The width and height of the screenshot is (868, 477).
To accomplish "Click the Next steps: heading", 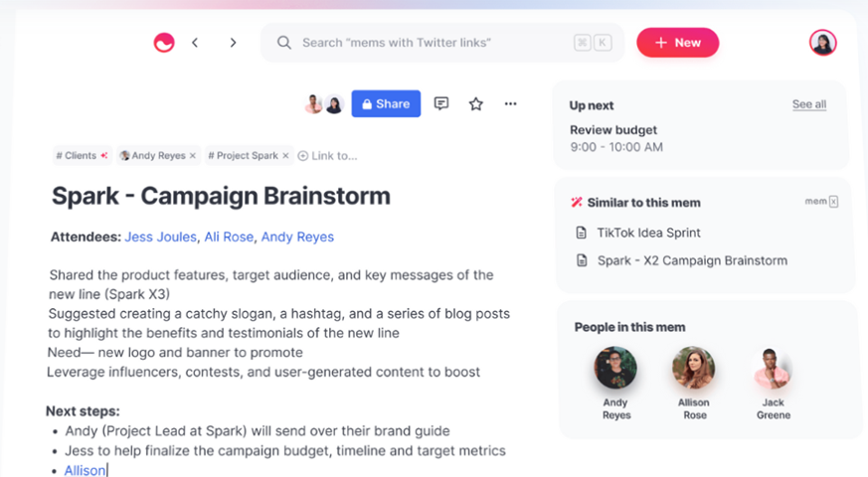I will click(83, 411).
